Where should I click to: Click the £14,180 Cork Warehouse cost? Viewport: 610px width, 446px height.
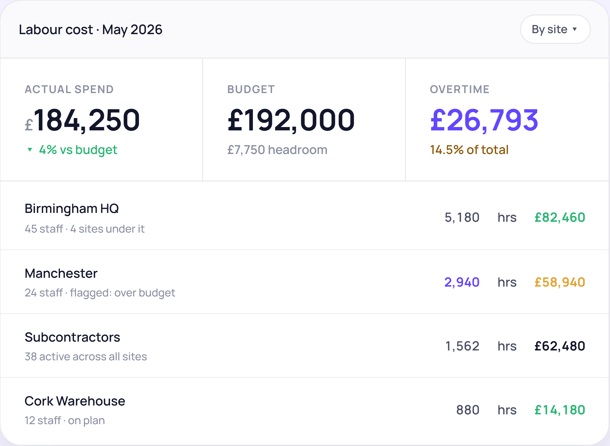tap(560, 409)
